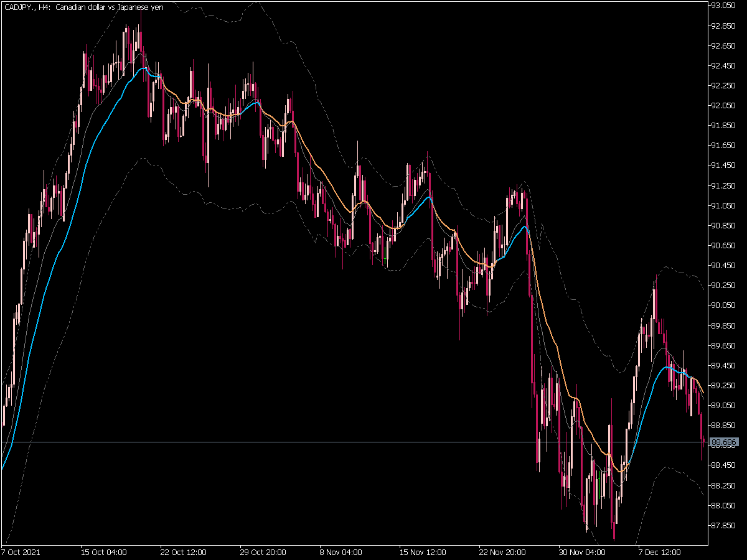This screenshot has width=747, height=560.
Task: Click the 89.250 price axis label
Action: (724, 385)
